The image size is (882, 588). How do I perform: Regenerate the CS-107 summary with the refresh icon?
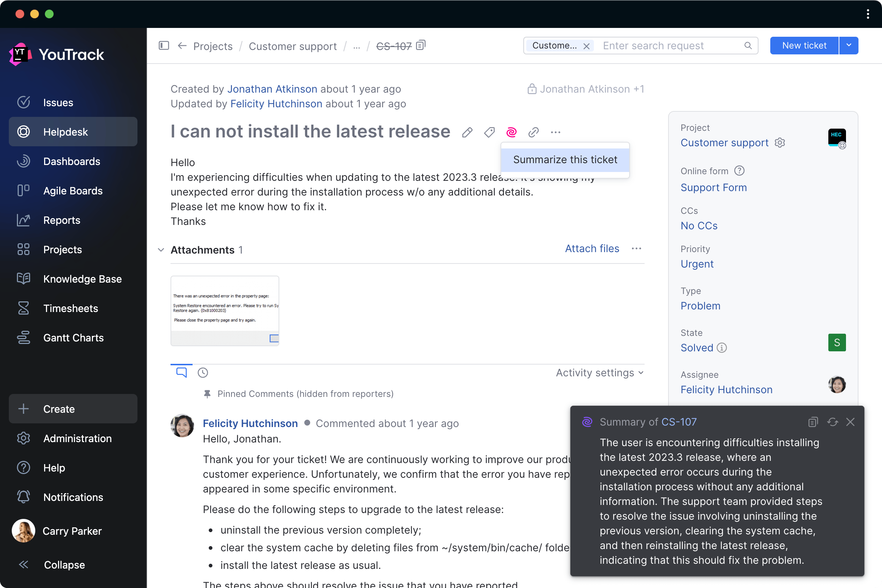click(832, 422)
